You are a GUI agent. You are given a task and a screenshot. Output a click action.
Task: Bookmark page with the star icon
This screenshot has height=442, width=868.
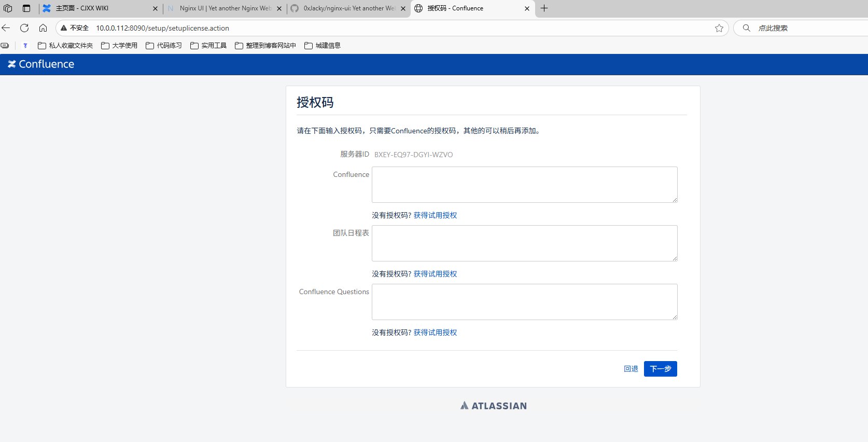tap(719, 28)
